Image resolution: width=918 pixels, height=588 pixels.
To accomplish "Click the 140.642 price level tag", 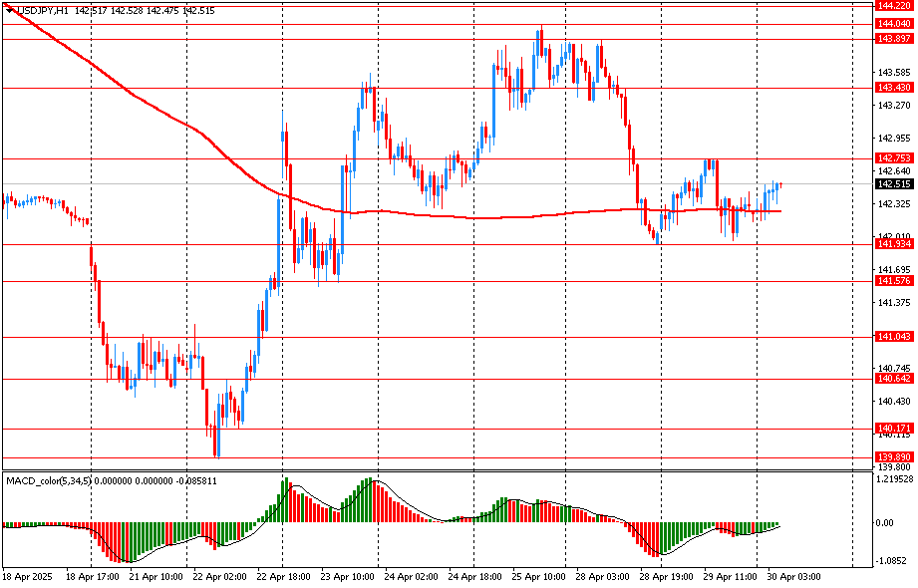I will [x=894, y=379].
